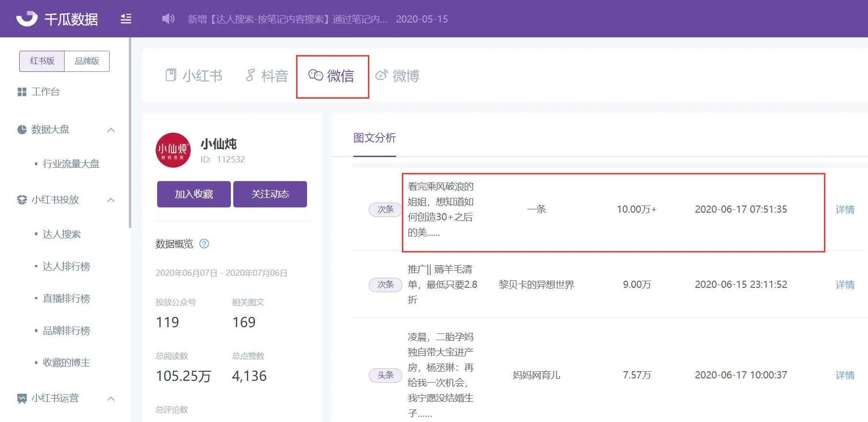This screenshot has height=422, width=868.
Task: Click the 小红书 notebook icon in tabs
Action: 171,75
